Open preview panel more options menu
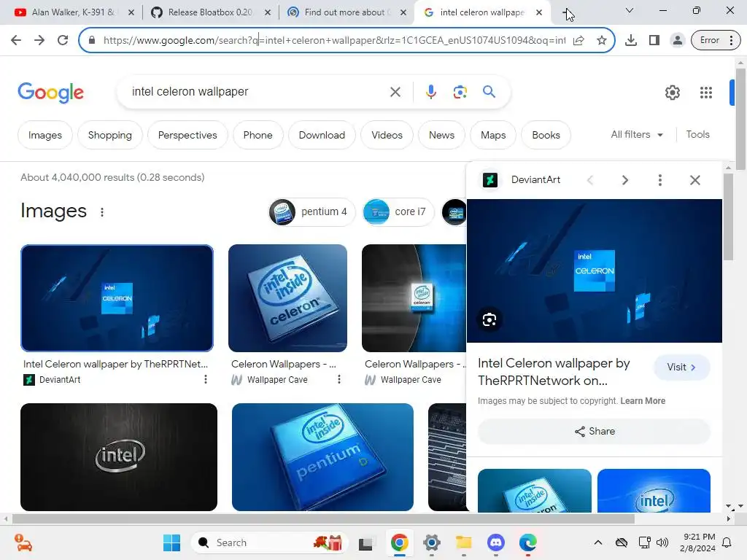747x560 pixels. tap(659, 180)
